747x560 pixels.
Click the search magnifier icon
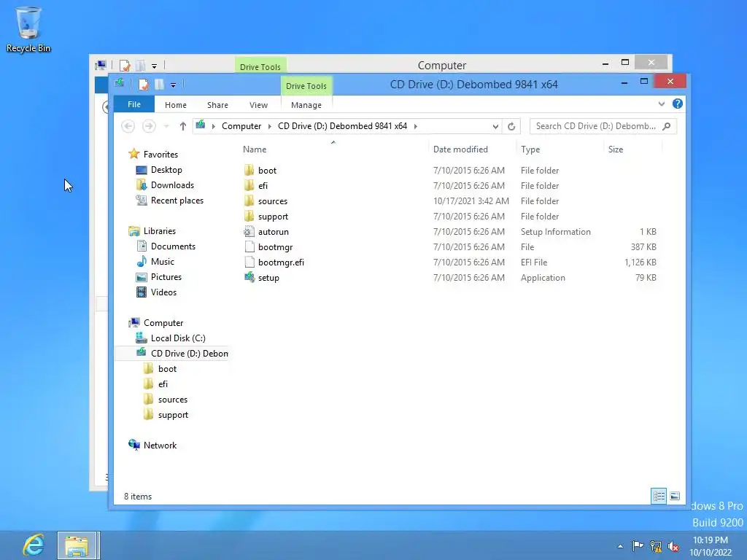click(667, 126)
